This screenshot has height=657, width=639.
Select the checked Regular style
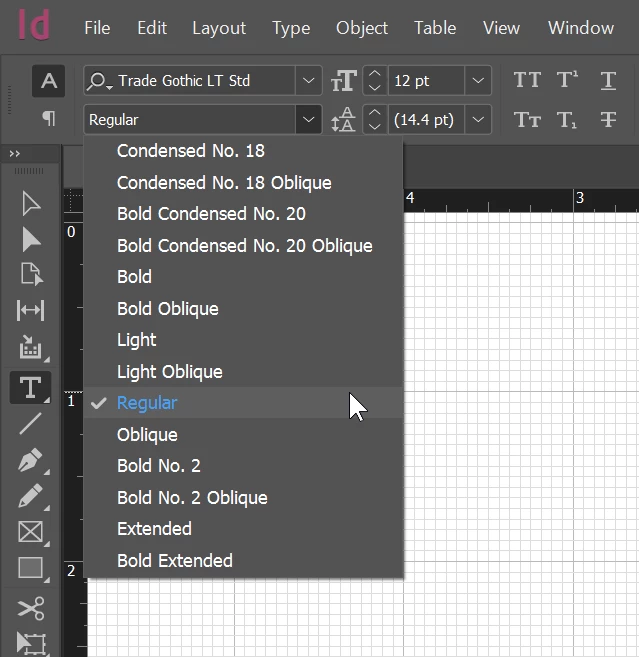(243, 403)
